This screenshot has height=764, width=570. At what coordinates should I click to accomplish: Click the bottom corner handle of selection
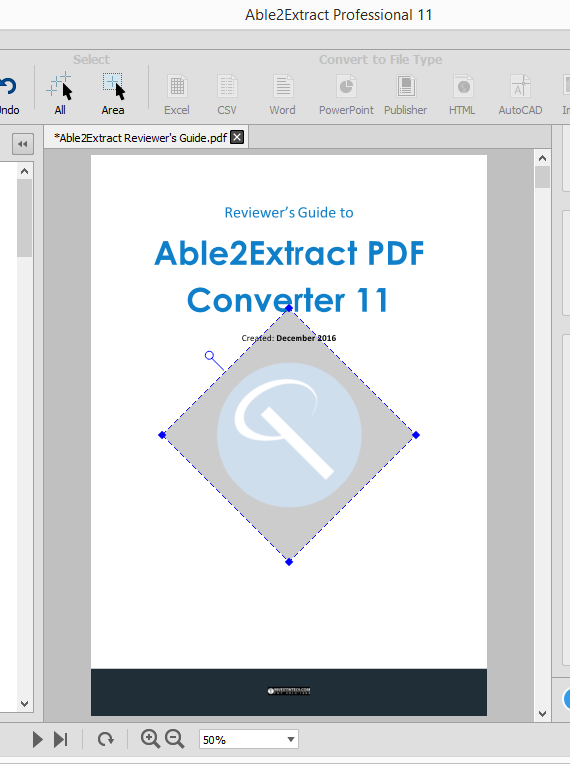coord(289,562)
